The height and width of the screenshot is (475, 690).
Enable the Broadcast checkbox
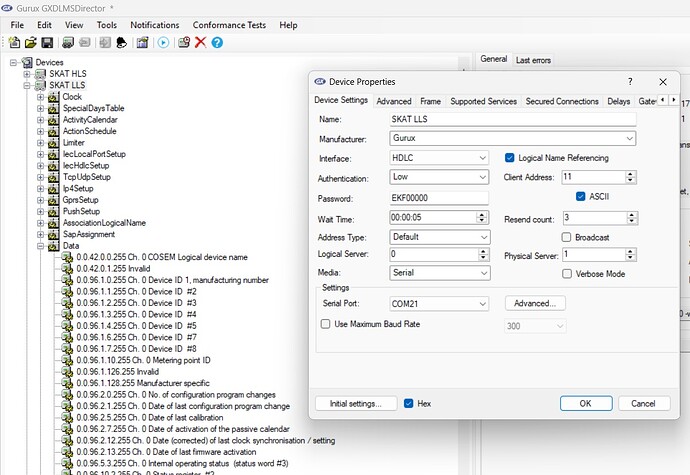click(567, 237)
